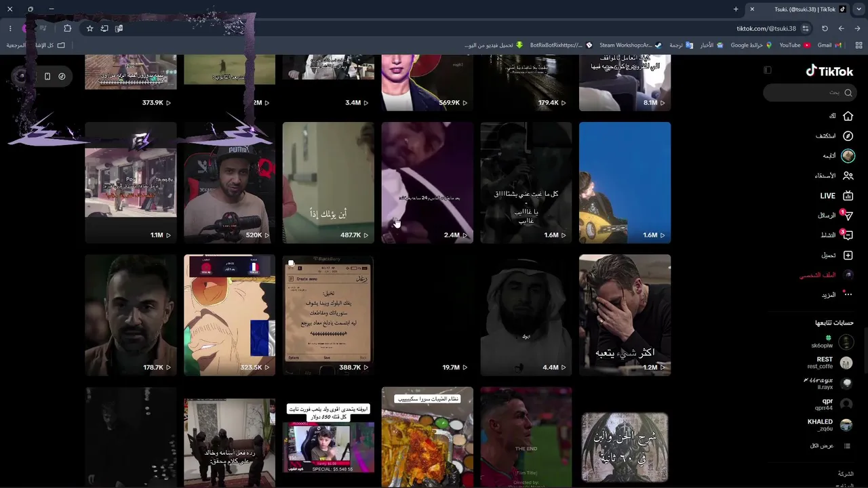
Task: Open the TikTok Home (لك) icon
Action: pos(848,116)
